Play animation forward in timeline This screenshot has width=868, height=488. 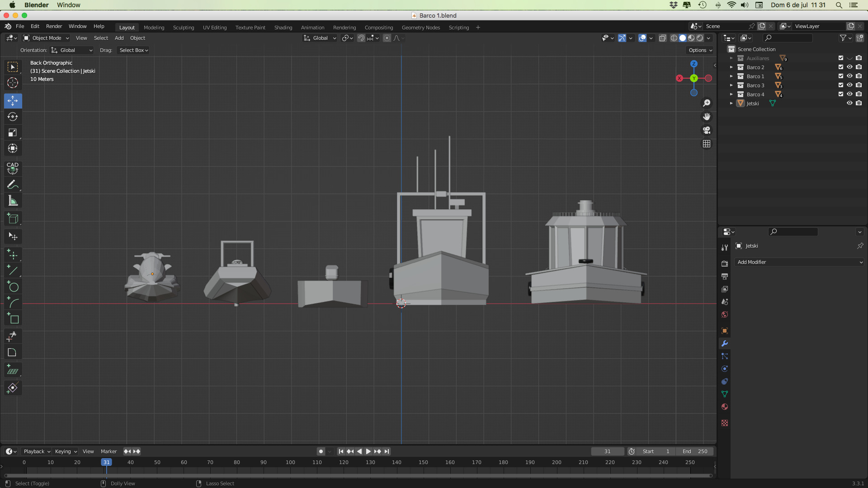[x=368, y=451]
